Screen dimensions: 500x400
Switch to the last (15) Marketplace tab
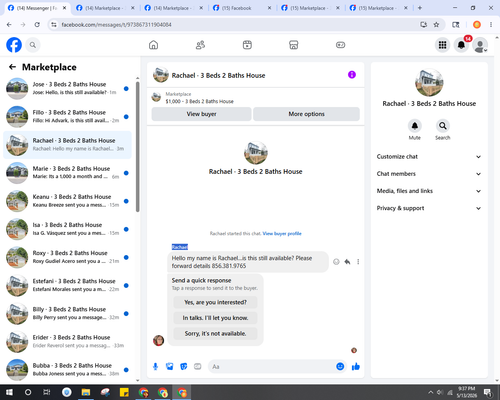point(379,8)
